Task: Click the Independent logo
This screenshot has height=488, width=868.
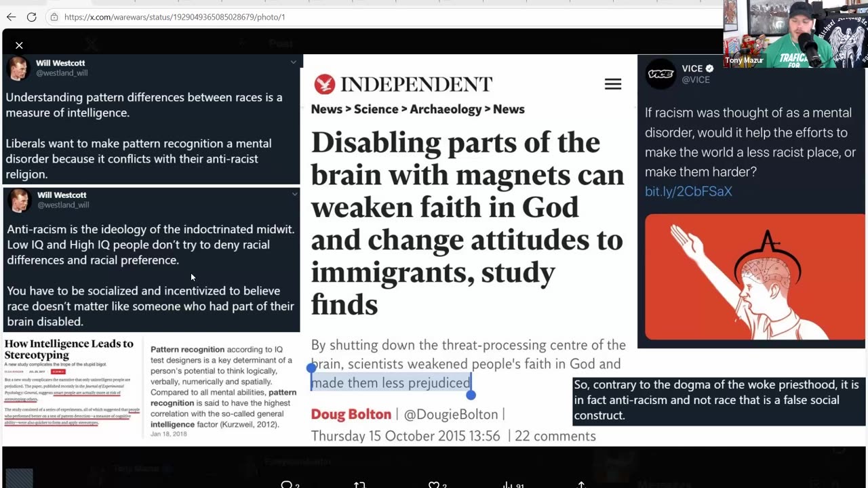Action: (x=403, y=84)
